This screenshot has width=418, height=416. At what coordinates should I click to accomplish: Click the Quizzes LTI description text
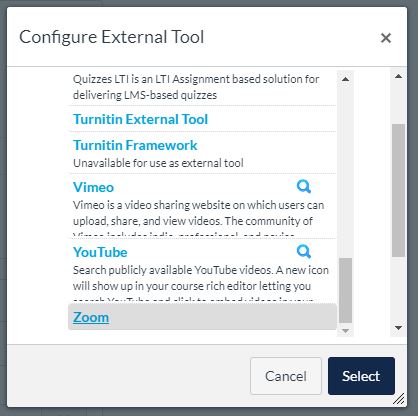pyautogui.click(x=196, y=87)
